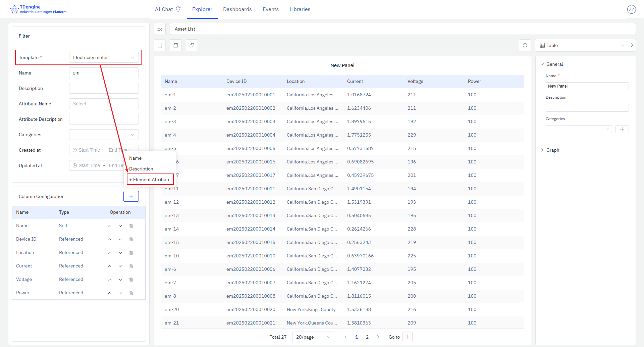Open the panel list icon above New Panel
Image resolution: width=644 pixels, height=347 pixels.
(160, 45)
